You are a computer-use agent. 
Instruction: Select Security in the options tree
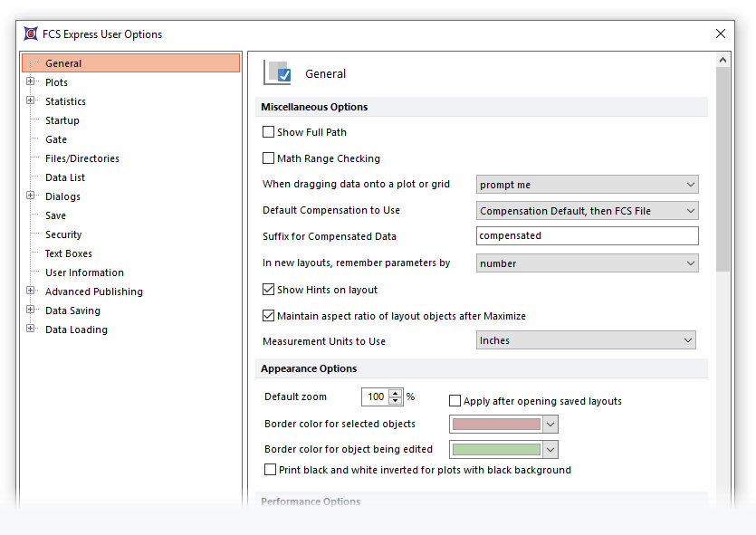pyautogui.click(x=63, y=234)
